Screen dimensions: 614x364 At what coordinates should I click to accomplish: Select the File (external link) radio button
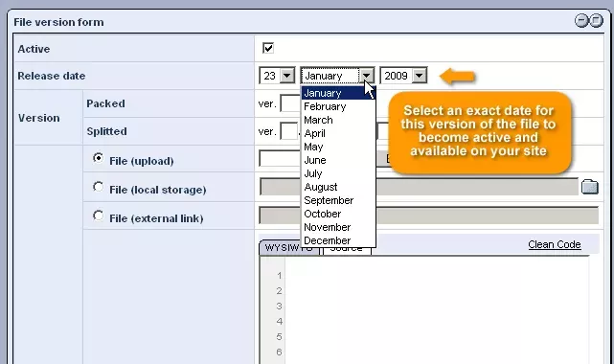pos(98,216)
